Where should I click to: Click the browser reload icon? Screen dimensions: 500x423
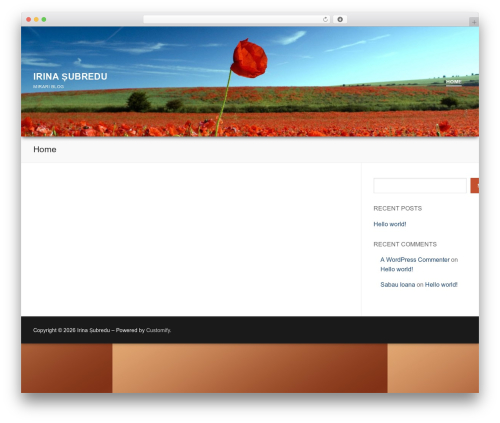click(325, 20)
